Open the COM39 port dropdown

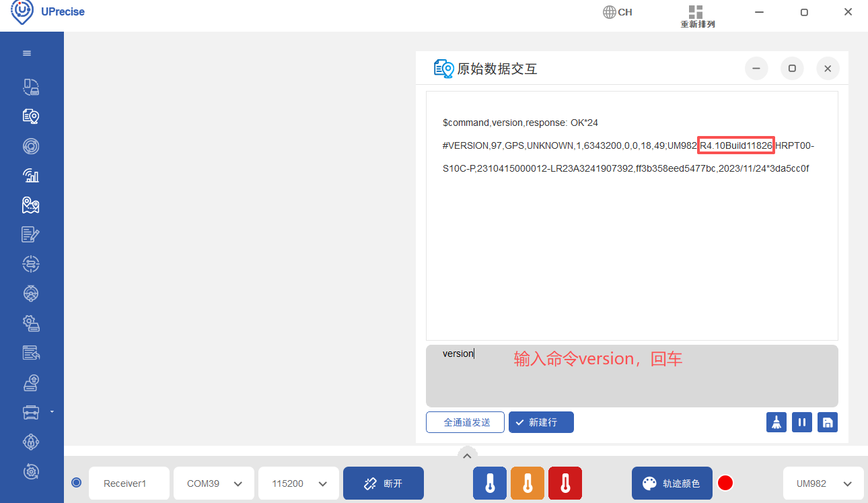(x=214, y=483)
